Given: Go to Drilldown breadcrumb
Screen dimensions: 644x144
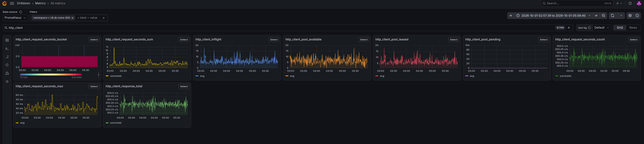Looking at the screenshot, I should click(x=23, y=3).
